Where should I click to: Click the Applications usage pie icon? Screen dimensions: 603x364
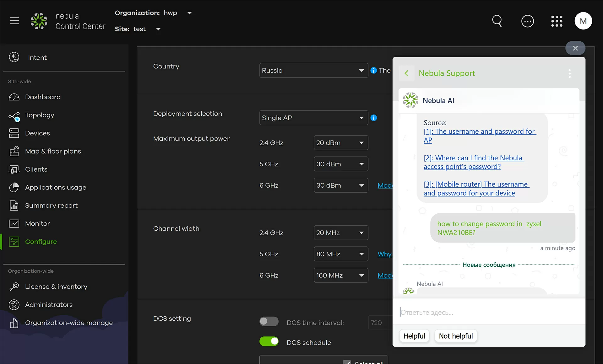pos(14,187)
